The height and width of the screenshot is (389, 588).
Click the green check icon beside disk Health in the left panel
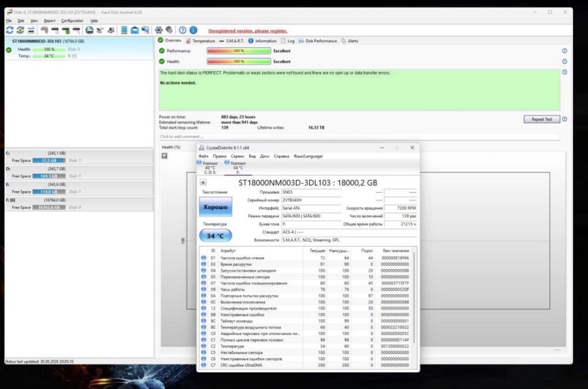[9, 49]
